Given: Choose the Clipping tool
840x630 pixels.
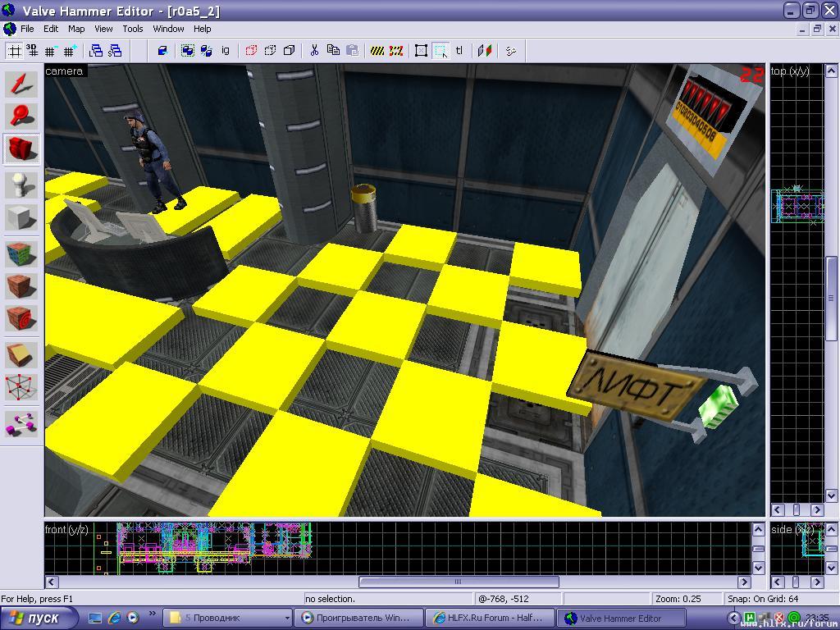Looking at the screenshot, I should click(22, 354).
